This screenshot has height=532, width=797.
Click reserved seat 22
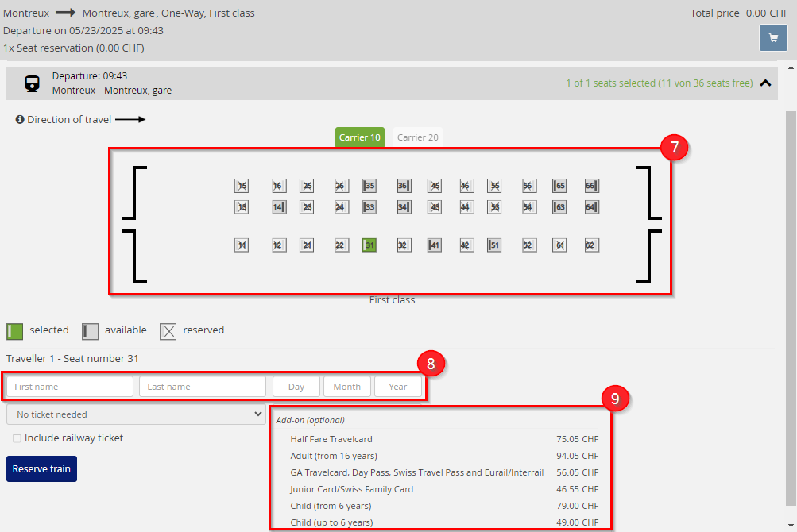(x=342, y=245)
